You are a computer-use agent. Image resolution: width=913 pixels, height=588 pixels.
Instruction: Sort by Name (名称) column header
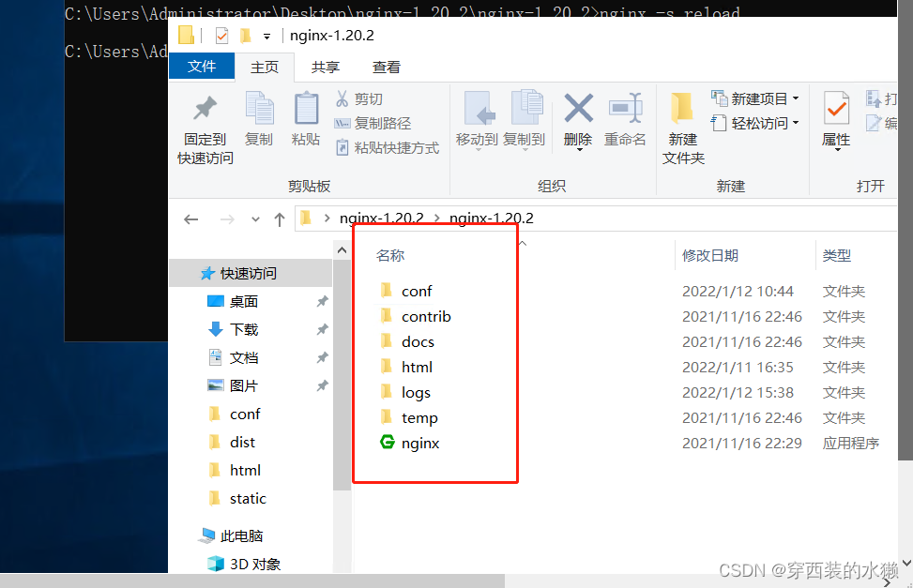[x=390, y=256]
